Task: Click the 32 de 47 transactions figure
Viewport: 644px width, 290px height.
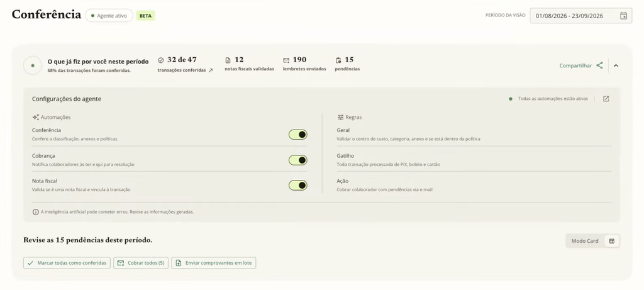Action: point(182,60)
